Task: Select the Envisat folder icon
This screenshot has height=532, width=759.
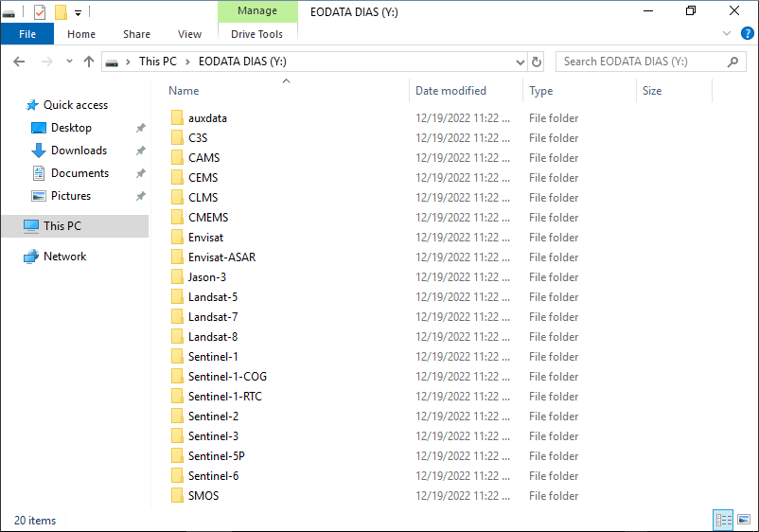Action: coord(177,237)
